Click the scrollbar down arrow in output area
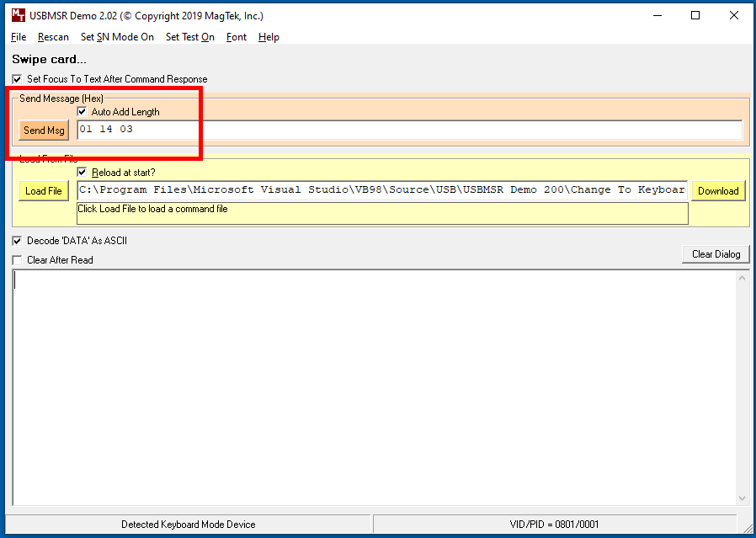Image resolution: width=756 pixels, height=538 pixels. 742,498
